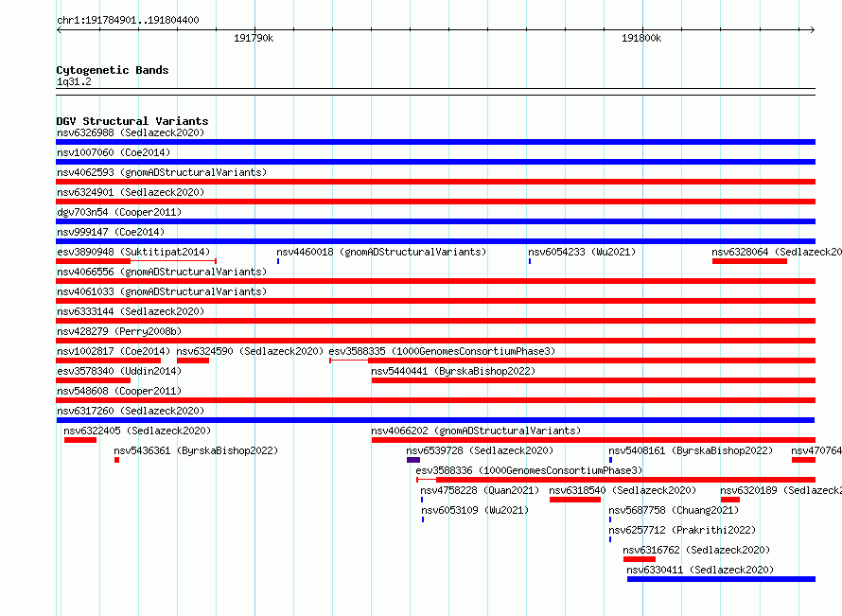
Task: Click the red bar under nsv5440441
Action: (x=593, y=380)
